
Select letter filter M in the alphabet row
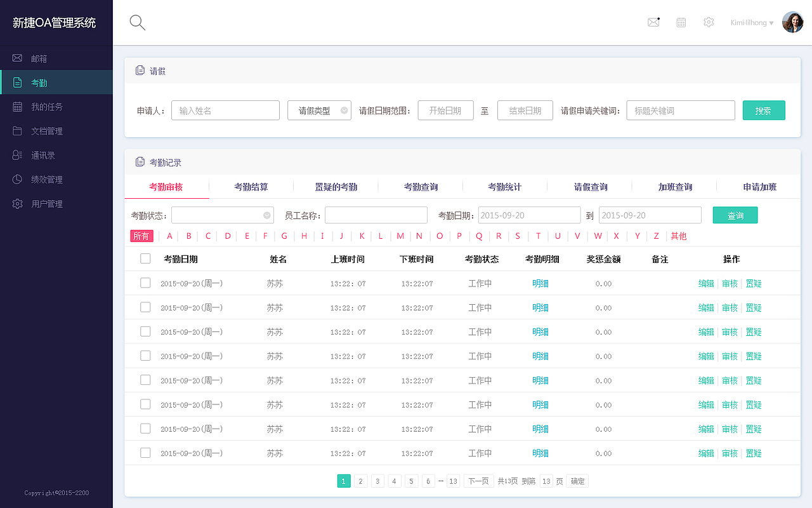(400, 236)
